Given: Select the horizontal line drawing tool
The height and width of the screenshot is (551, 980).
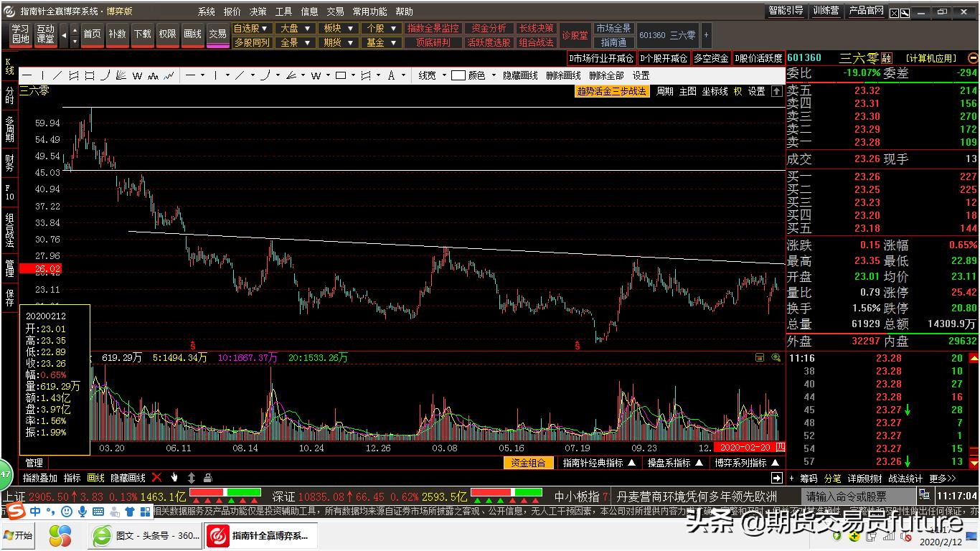Looking at the screenshot, I should (27, 75).
